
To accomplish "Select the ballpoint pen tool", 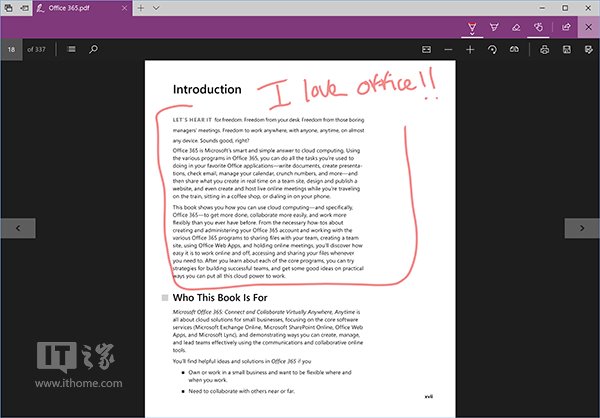I will pos(472,27).
